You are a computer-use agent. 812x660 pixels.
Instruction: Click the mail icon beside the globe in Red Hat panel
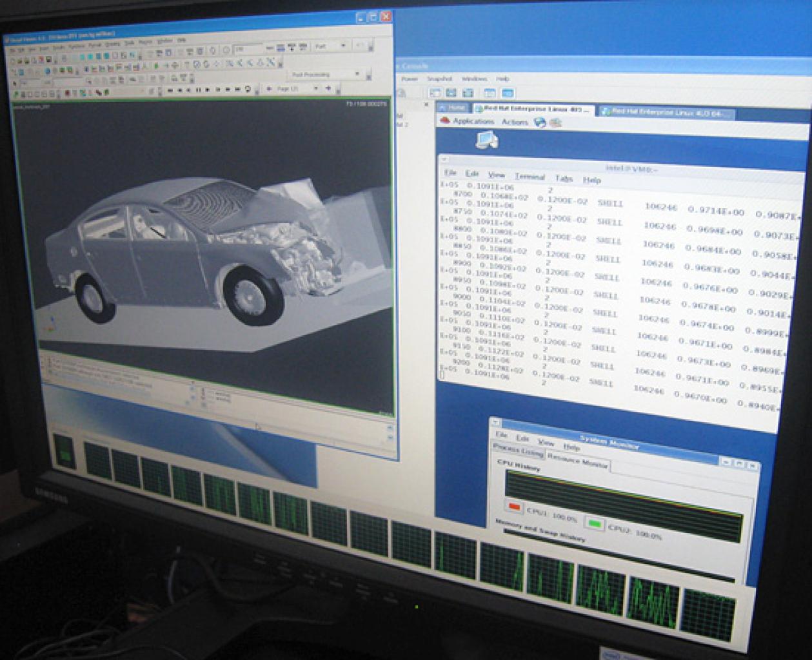[x=555, y=123]
